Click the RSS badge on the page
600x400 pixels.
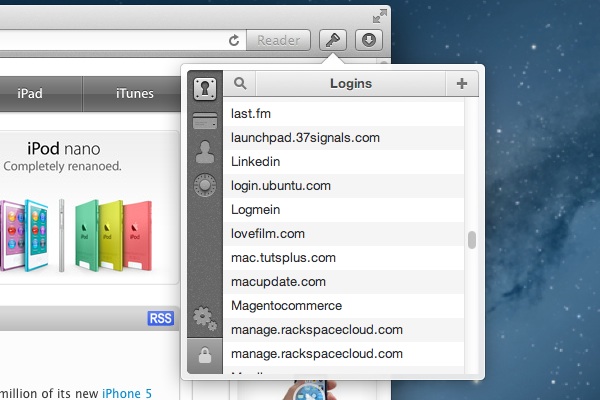click(161, 318)
